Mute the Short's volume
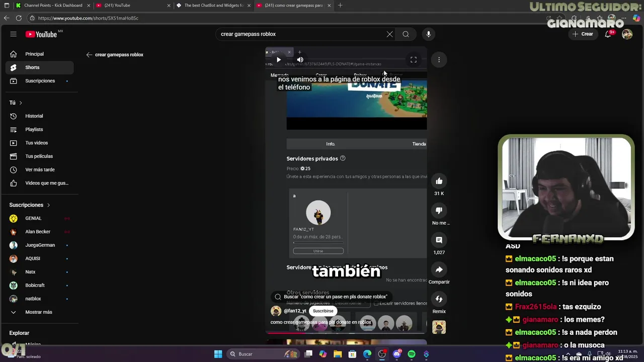644x362 pixels. coord(300,60)
